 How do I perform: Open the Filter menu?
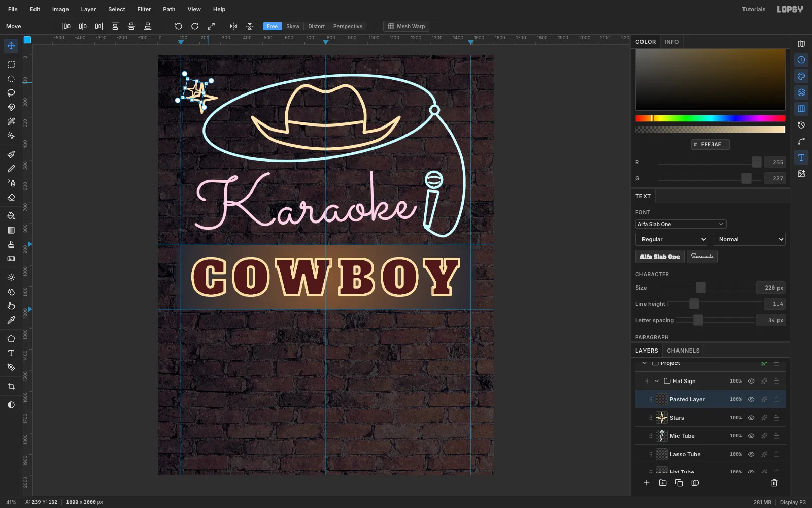[x=144, y=9]
